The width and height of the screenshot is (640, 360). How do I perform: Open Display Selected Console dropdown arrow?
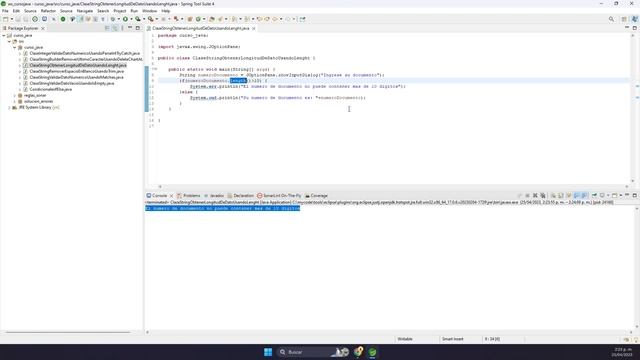(608, 196)
